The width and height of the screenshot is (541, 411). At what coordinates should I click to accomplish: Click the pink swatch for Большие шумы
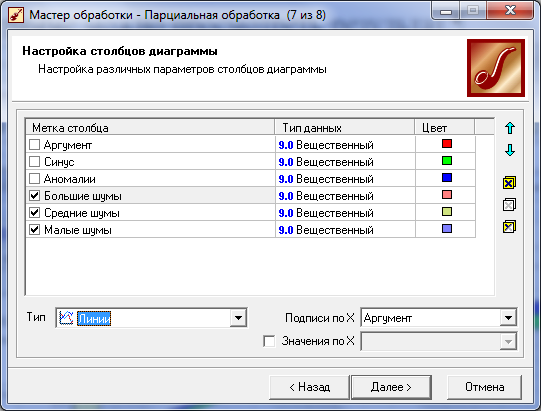pyautogui.click(x=447, y=195)
